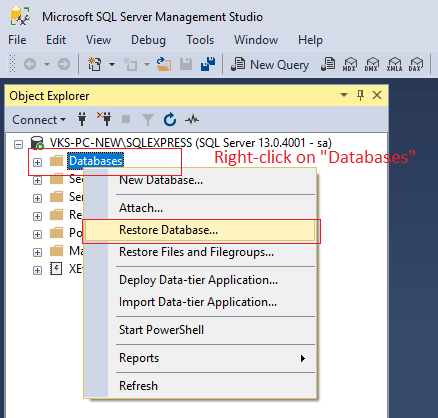Click the XEvent node icon
438x418 pixels.
[56, 268]
